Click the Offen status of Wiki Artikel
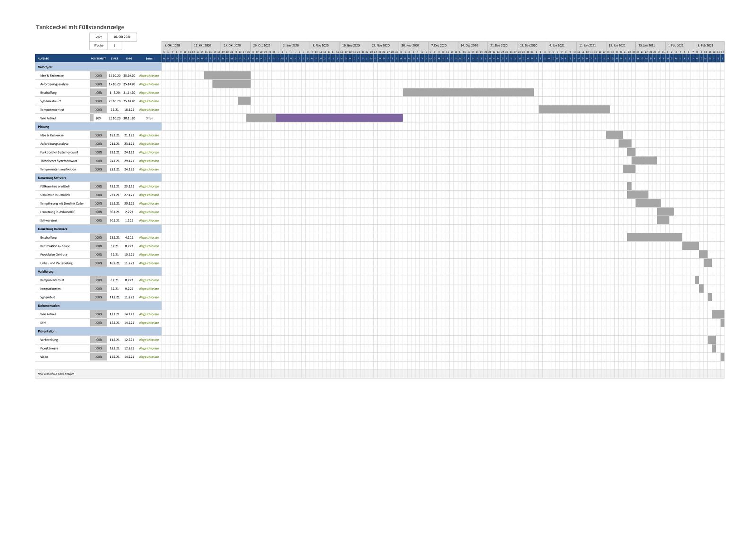This screenshot has height=534, width=756. point(149,118)
